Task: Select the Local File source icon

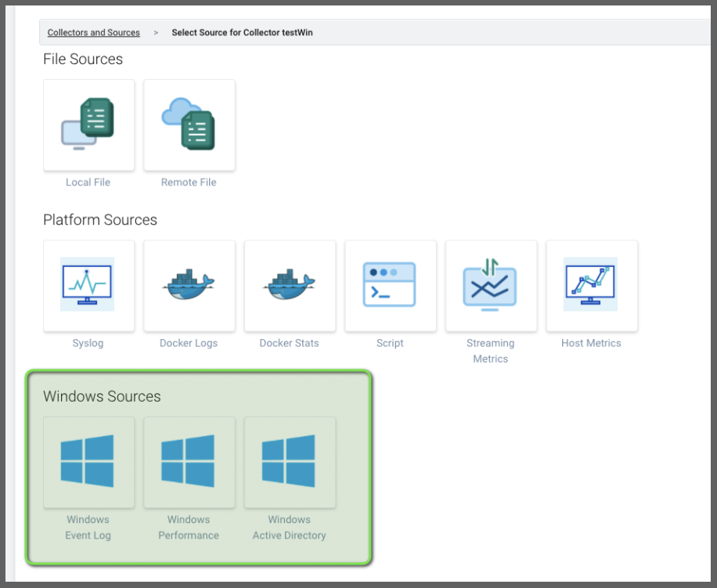Action: click(x=88, y=124)
